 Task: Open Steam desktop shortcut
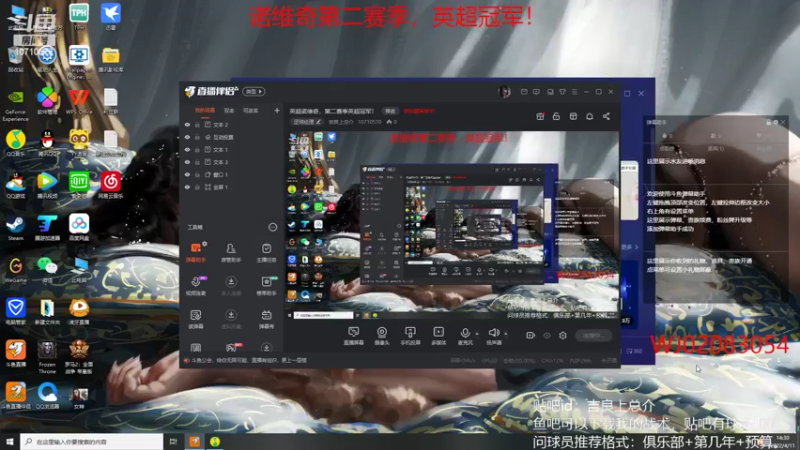[15, 228]
